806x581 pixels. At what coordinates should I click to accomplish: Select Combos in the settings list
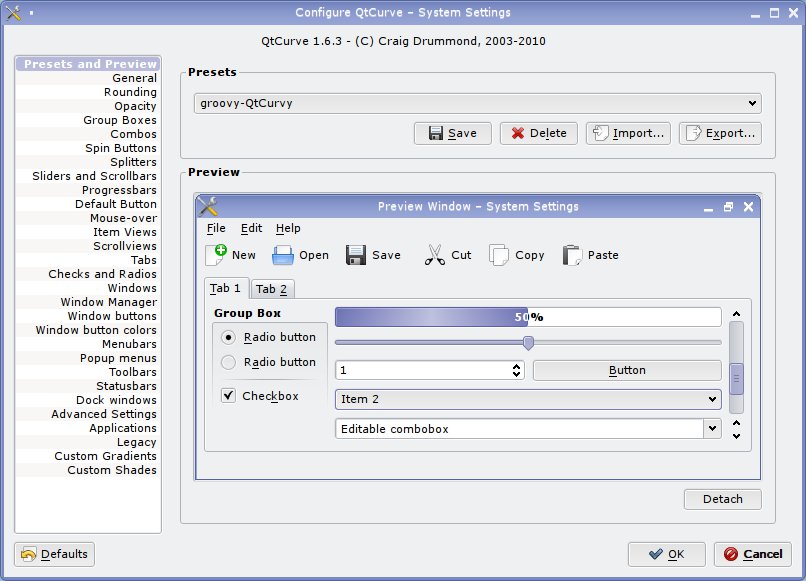pos(88,134)
